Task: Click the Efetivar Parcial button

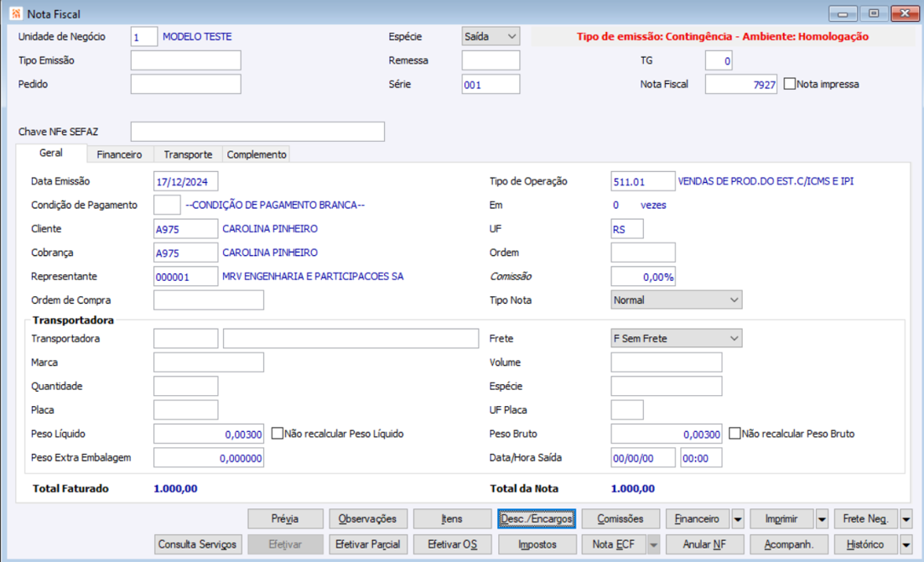Action: click(x=368, y=544)
